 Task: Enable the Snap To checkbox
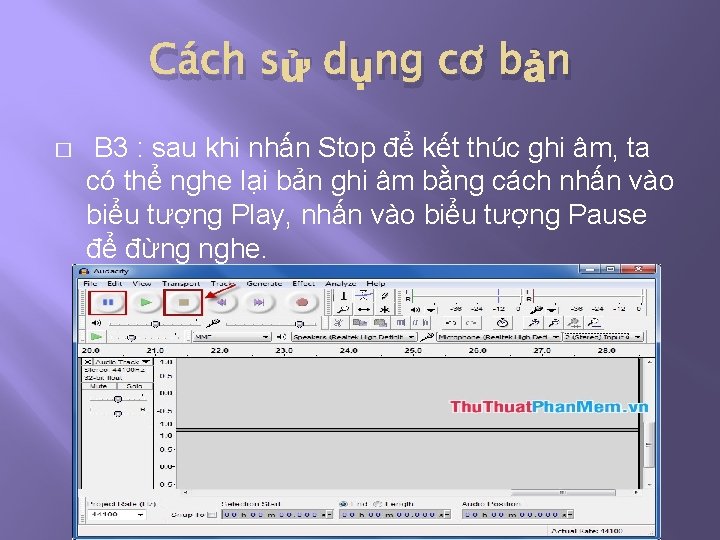[211, 515]
